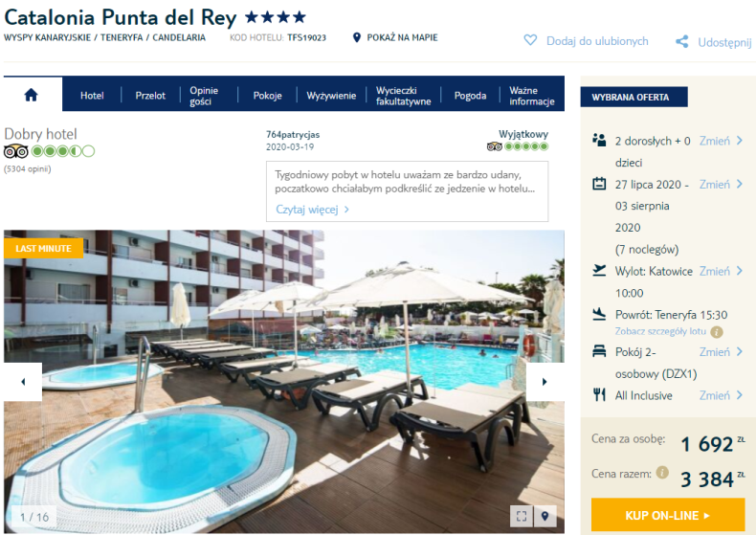Change All Inclusive board via Zmień
Viewport: 756px width, 535px height.
click(x=722, y=395)
